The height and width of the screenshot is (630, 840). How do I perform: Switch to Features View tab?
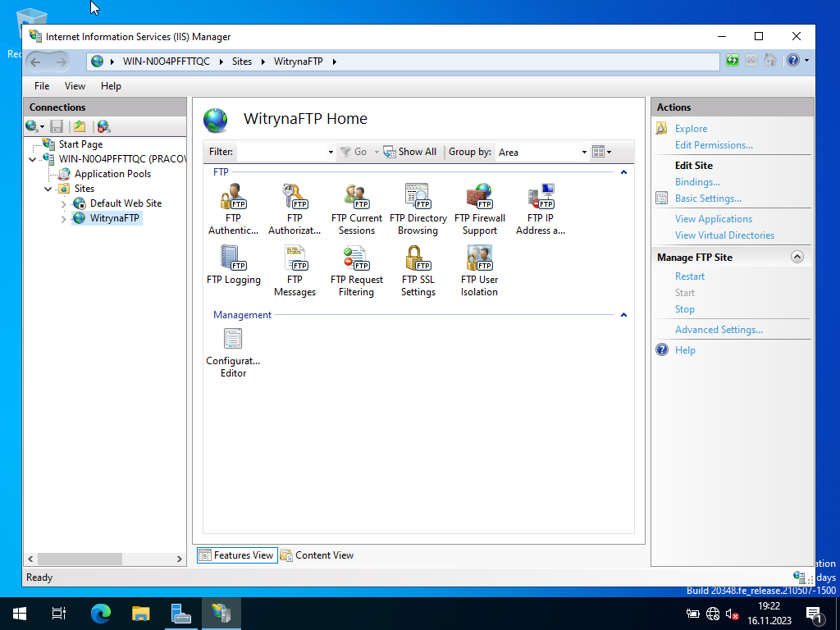237,555
